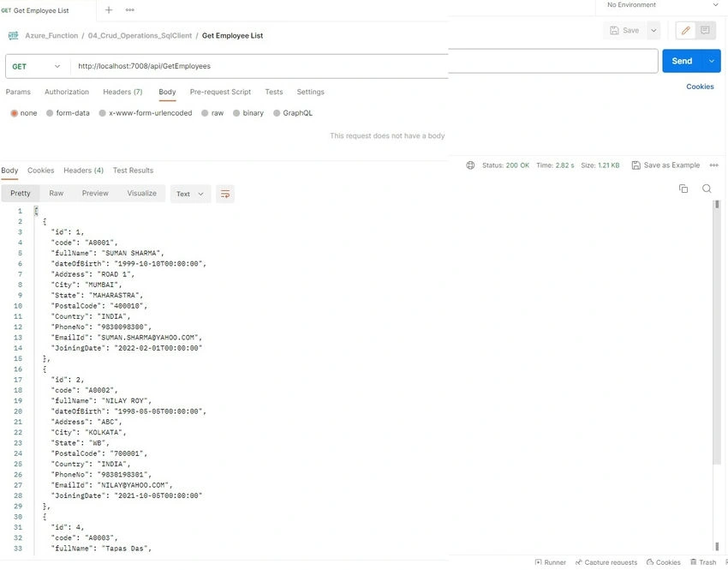Switch to the Params tab

18,92
